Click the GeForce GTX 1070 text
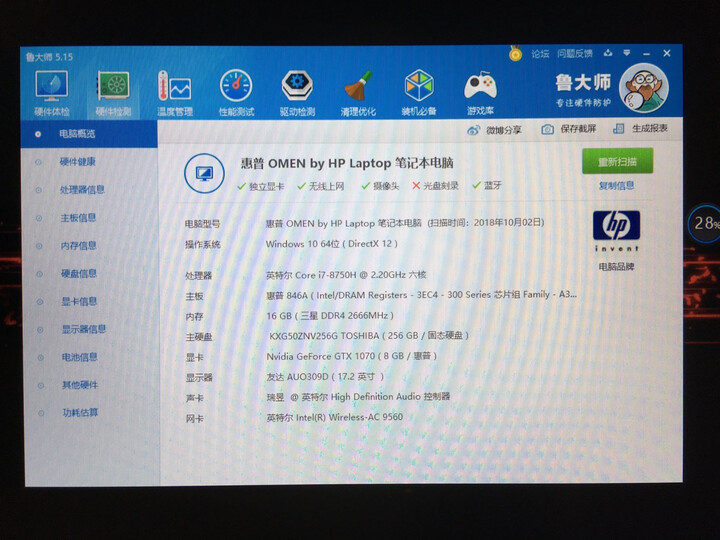720x540 pixels. (x=351, y=356)
